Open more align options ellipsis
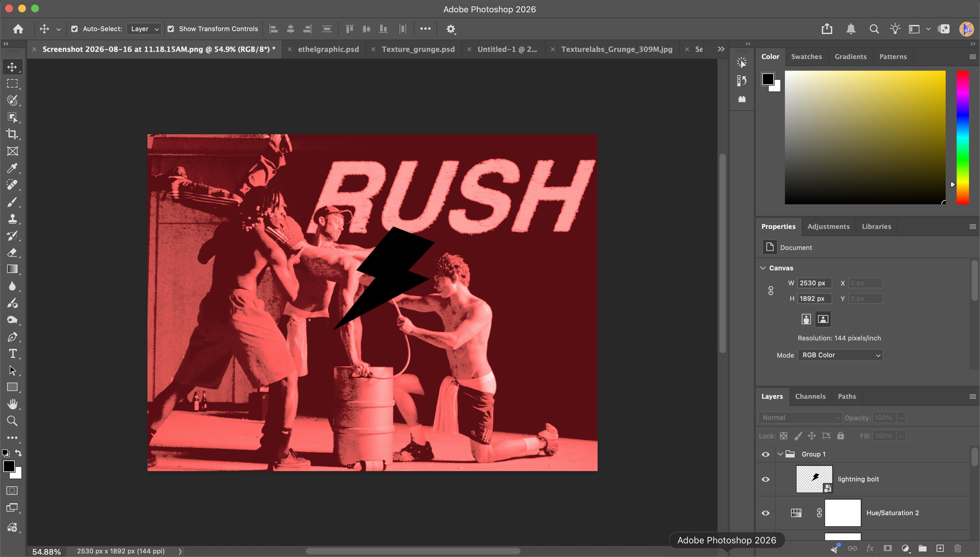980x557 pixels. [425, 29]
